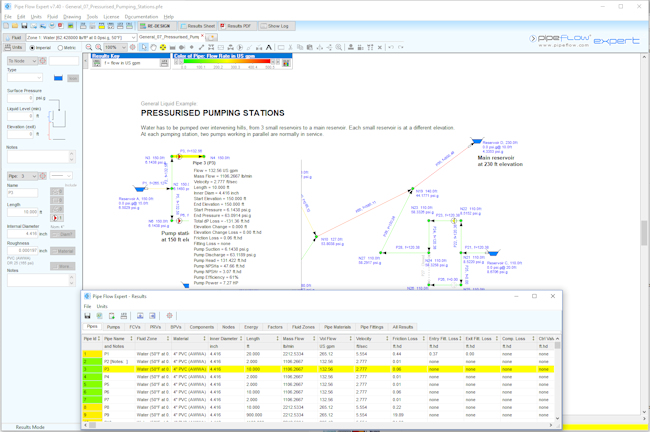Click the paste clipboard icon in drawing toolbar
The width and height of the screenshot is (650, 432).
310,47
